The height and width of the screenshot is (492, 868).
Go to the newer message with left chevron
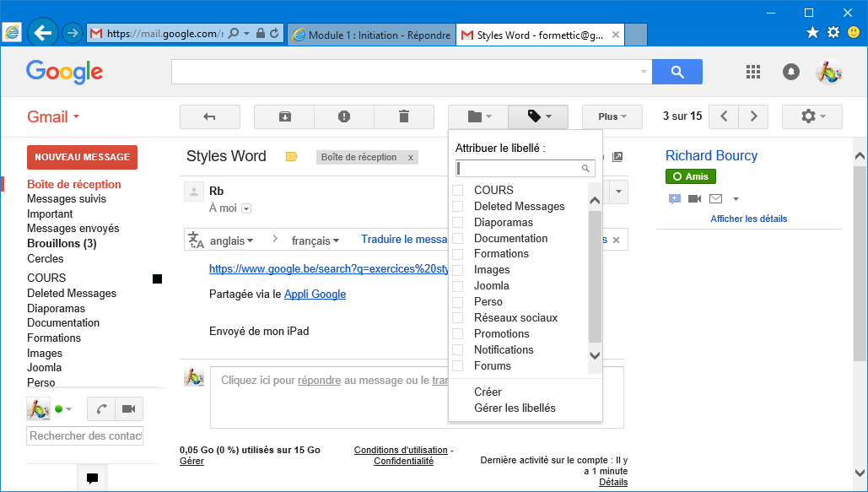[724, 116]
